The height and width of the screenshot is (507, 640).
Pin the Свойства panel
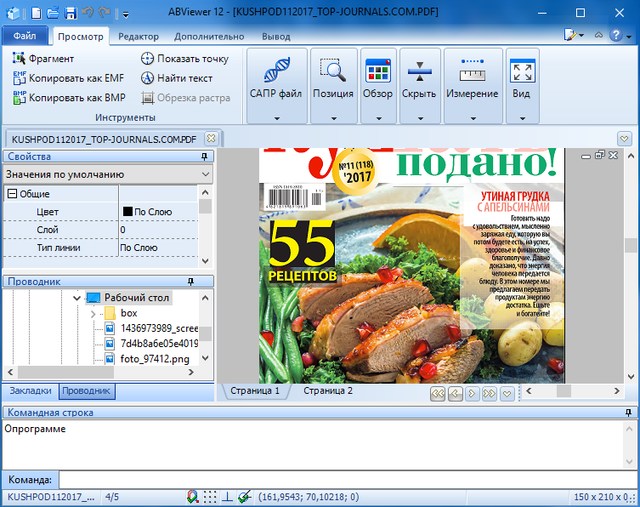(205, 157)
